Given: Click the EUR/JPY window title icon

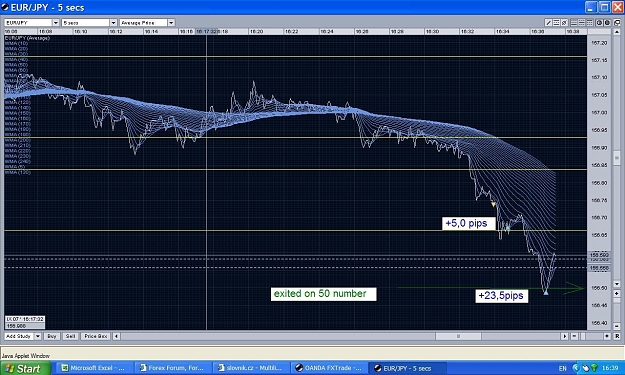Looking at the screenshot, I should click(5, 7).
